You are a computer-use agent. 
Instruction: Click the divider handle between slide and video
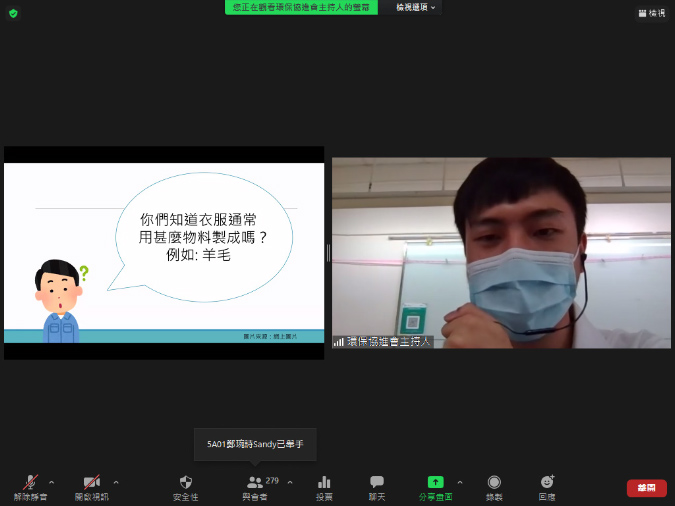[x=328, y=253]
